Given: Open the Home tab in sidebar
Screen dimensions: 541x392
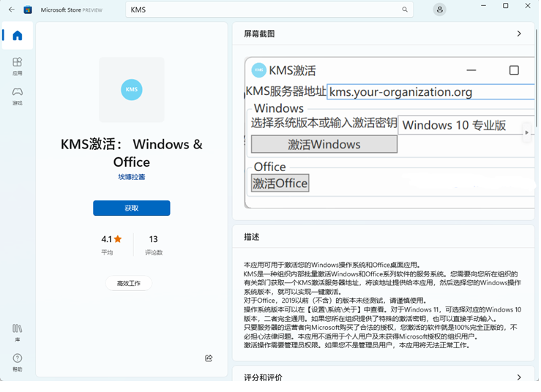Looking at the screenshot, I should click(x=18, y=36).
